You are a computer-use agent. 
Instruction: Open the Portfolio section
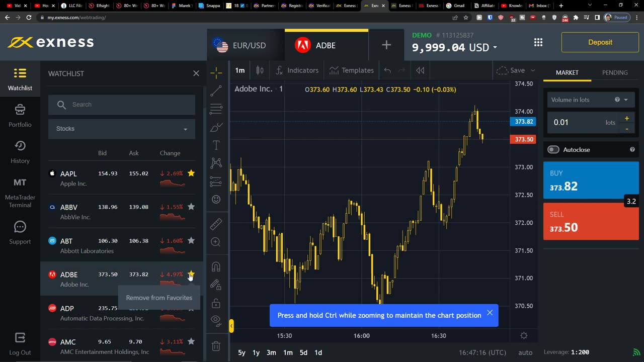coord(20,116)
